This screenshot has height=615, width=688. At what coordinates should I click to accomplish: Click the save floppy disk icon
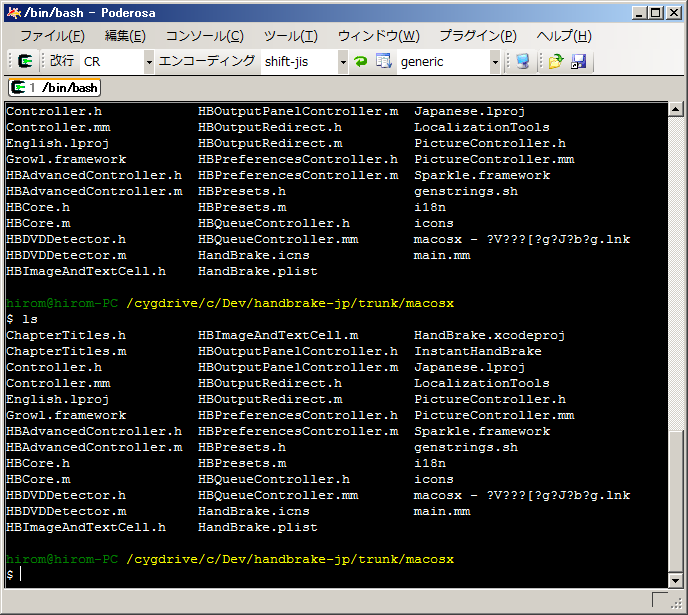click(578, 62)
